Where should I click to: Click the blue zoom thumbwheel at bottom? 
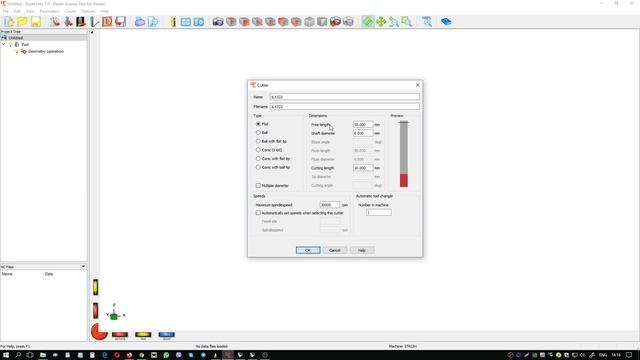(x=167, y=335)
